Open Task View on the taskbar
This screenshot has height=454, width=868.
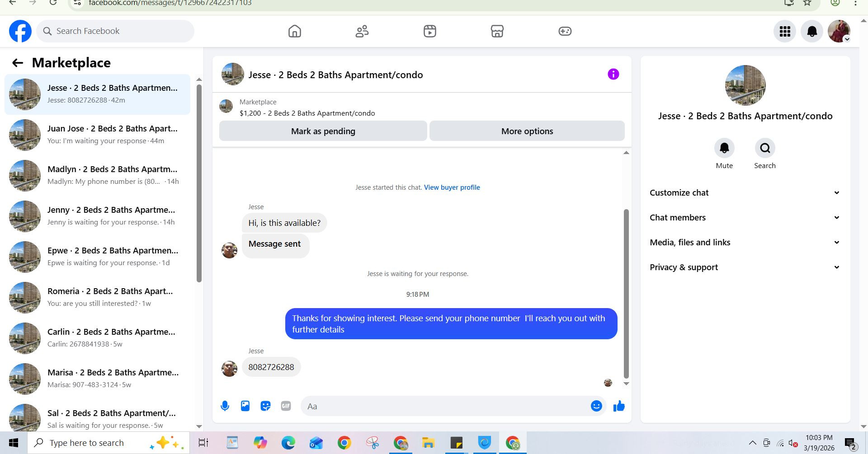coord(203,443)
